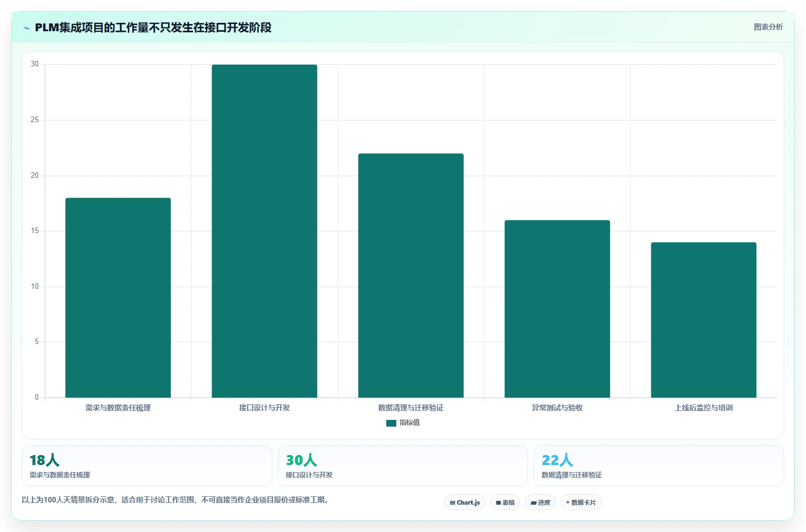Click the PLM集成项目 chart title text
806x532 pixels.
point(153,27)
